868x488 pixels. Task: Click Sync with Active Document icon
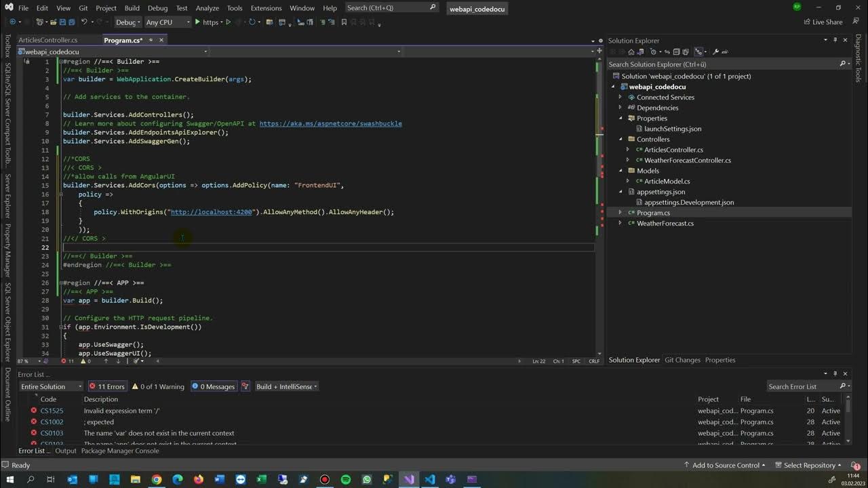point(667,52)
